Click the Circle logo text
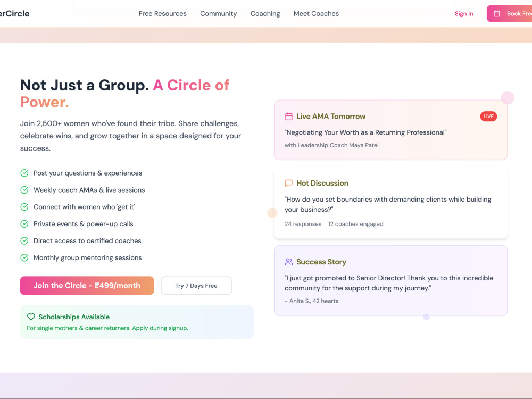Screen dimensions: 532x399 point(14,14)
